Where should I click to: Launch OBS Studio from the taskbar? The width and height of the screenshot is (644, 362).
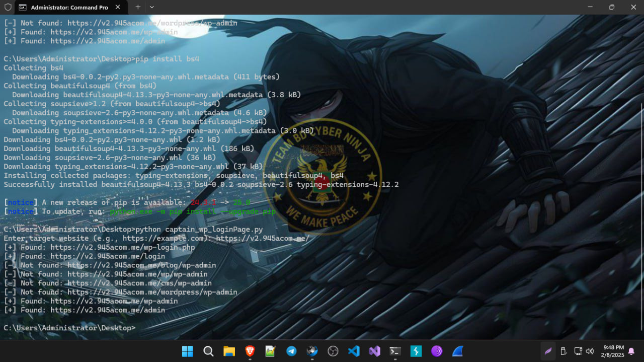(333, 351)
